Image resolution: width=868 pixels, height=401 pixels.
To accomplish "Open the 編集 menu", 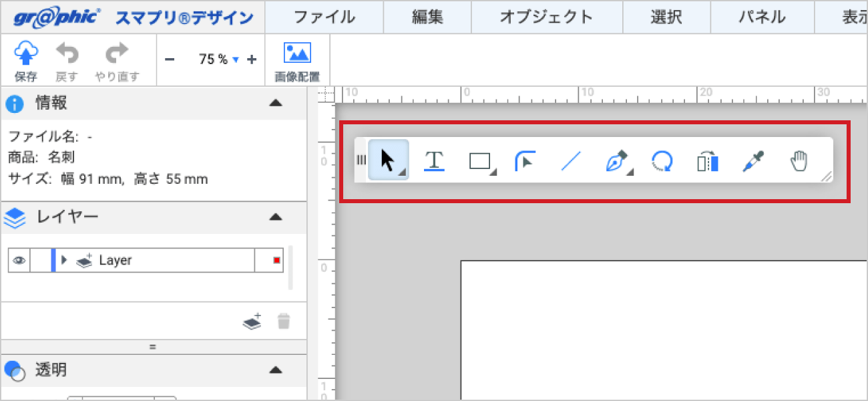I will pos(427,17).
